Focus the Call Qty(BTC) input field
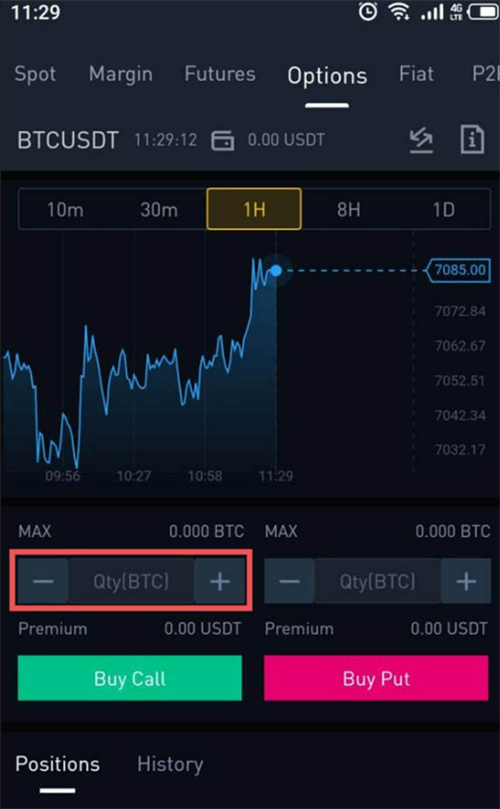The height and width of the screenshot is (809, 500). 131,581
